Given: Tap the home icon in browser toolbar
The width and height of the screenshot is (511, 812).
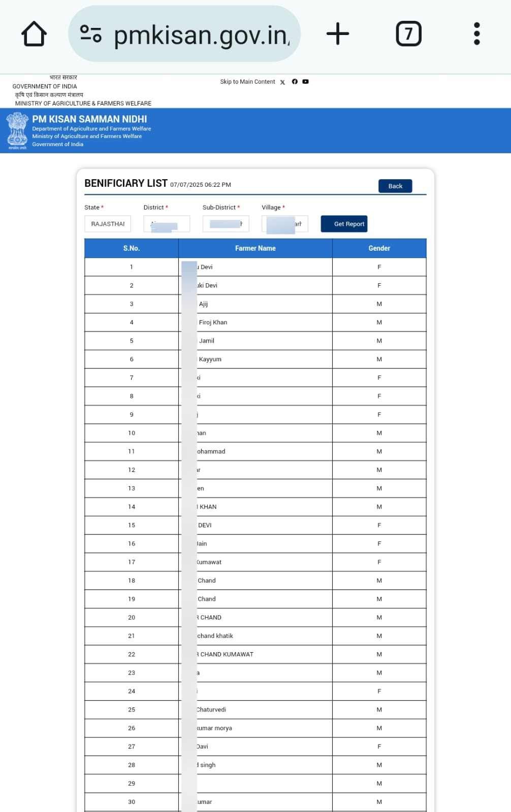Looking at the screenshot, I should (34, 33).
